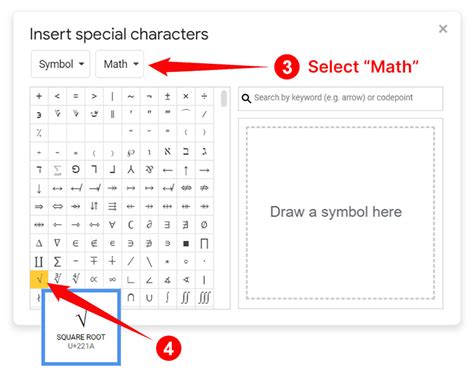Click the keyword or codepoint search field
This screenshot has height=381, width=474.
pos(341,98)
